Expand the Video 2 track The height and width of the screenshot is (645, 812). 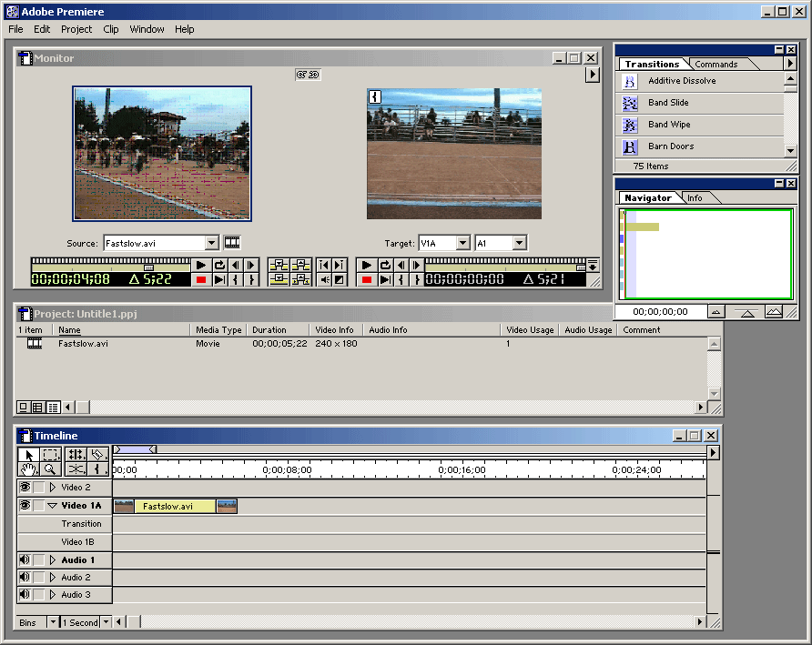pyautogui.click(x=52, y=487)
